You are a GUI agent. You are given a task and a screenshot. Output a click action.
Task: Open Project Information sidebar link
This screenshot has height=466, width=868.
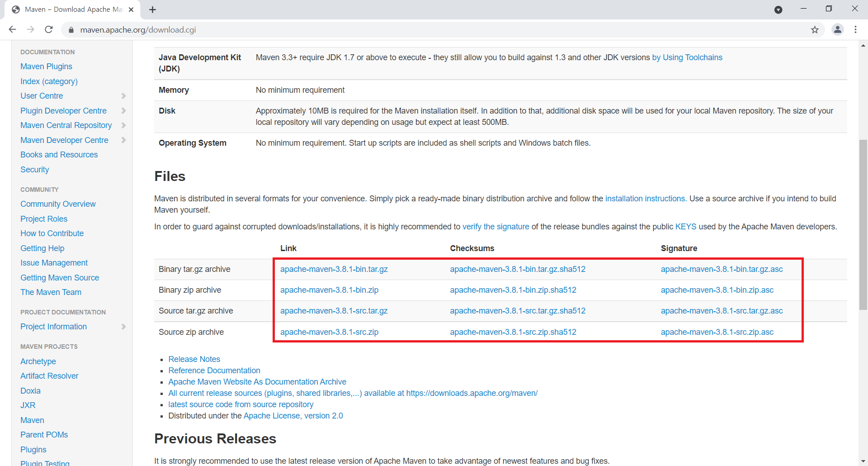pos(53,327)
